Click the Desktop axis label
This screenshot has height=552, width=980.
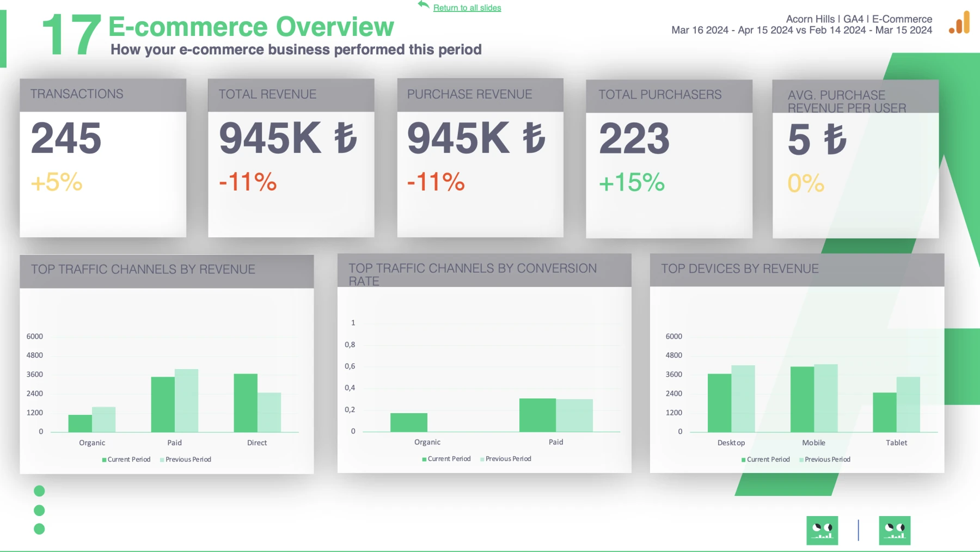pyautogui.click(x=731, y=443)
